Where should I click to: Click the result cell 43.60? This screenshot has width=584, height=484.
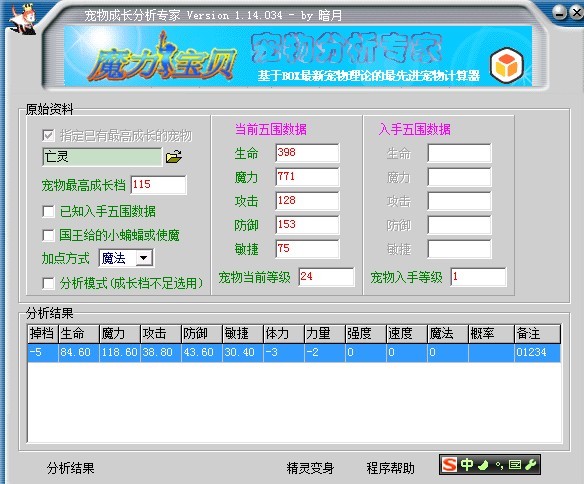coord(201,352)
